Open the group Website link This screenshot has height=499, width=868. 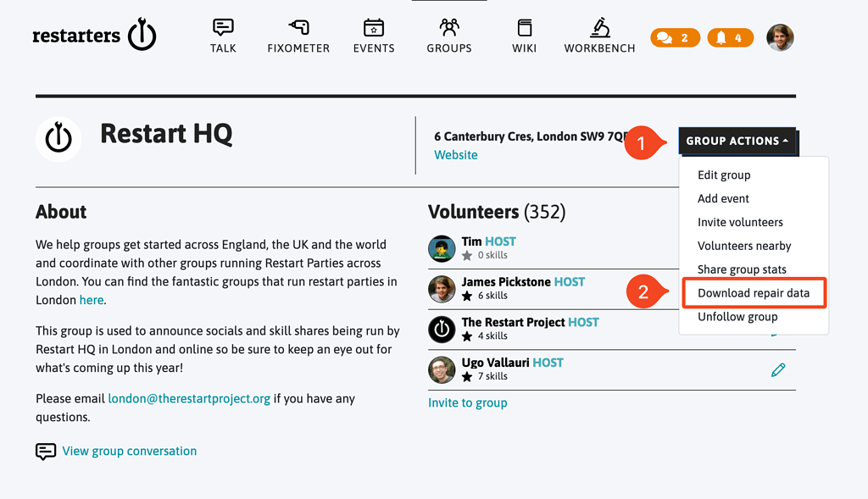[x=455, y=154]
